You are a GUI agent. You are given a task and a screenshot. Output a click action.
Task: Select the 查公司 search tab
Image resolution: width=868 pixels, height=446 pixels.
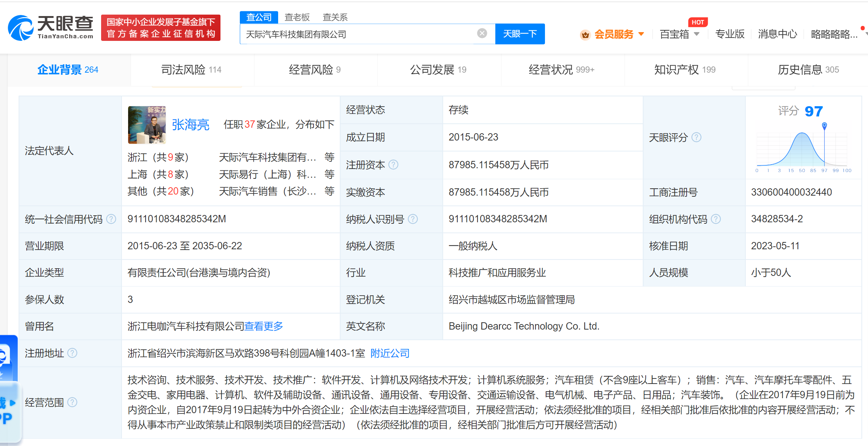pyautogui.click(x=259, y=17)
